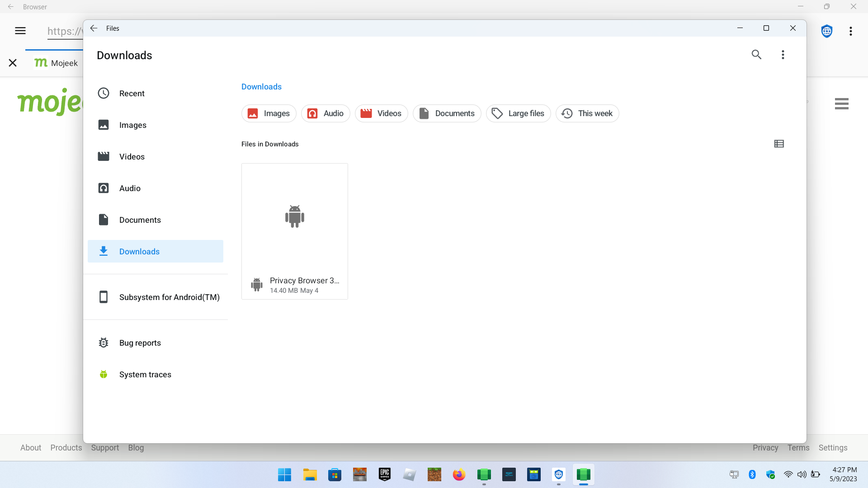Open Windows Security tray icon

771,474
